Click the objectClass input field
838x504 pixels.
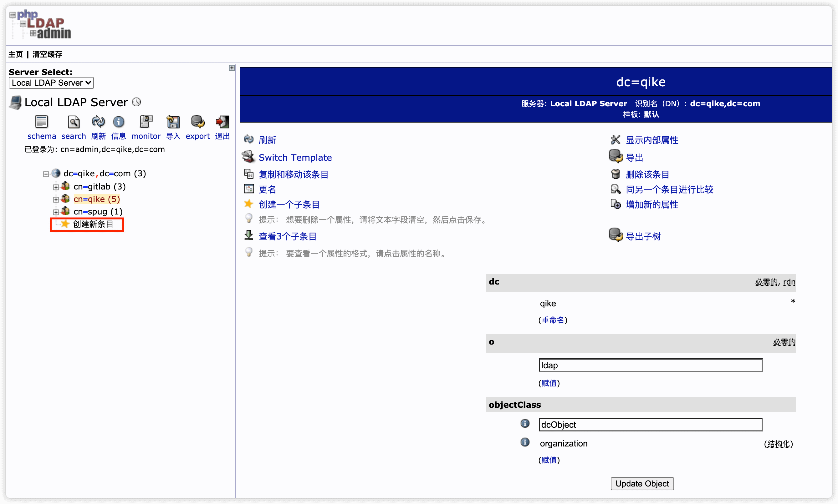click(x=651, y=425)
